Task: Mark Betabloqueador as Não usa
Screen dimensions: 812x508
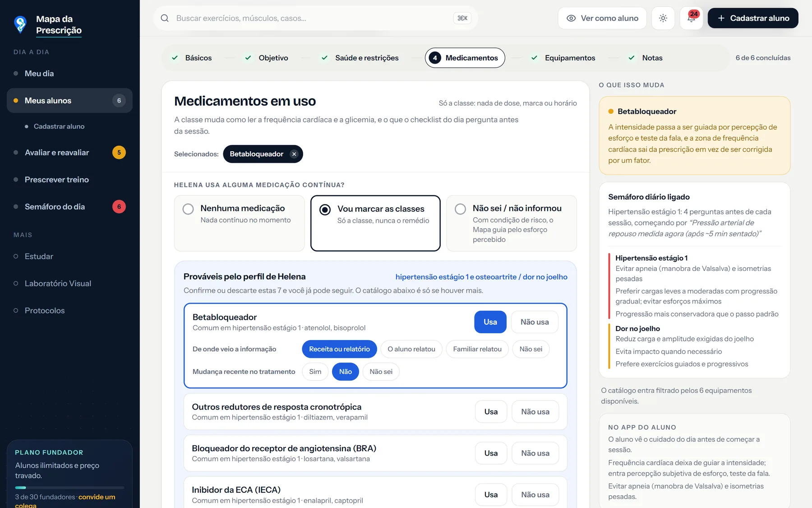Action: (535, 322)
